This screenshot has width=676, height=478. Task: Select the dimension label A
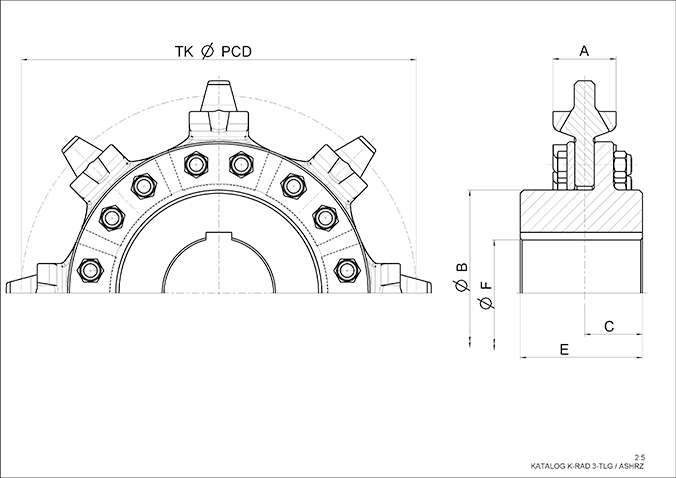point(584,49)
